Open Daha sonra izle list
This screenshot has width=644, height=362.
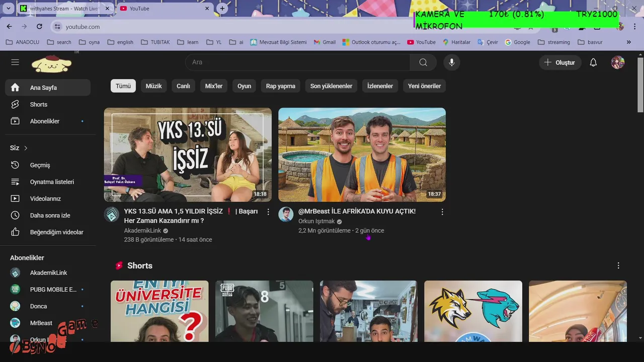[x=48, y=215]
